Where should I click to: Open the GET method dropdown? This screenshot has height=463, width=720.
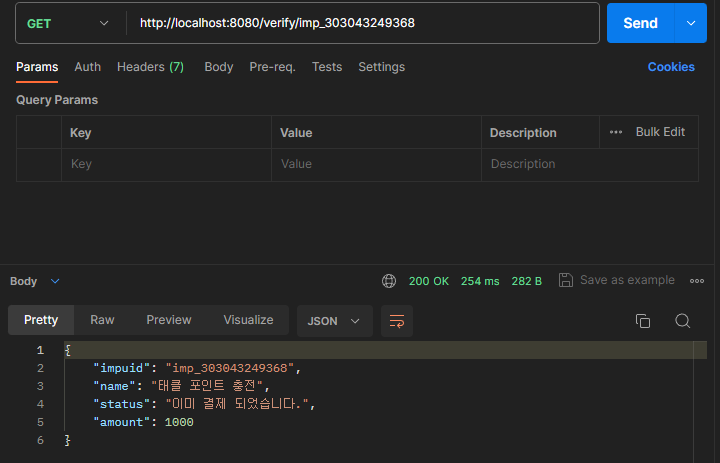coord(68,23)
